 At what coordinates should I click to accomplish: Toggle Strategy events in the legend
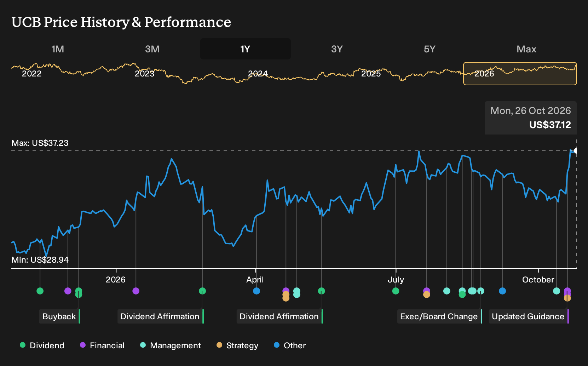coord(237,345)
